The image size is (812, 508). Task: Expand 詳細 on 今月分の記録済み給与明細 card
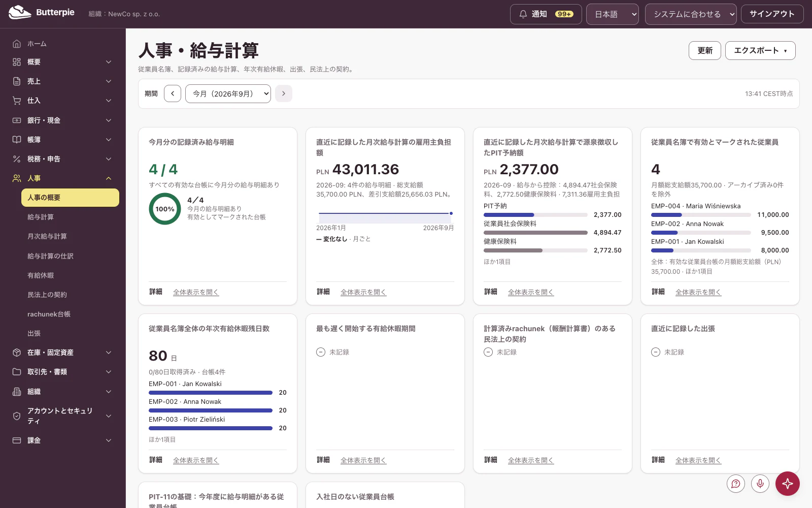156,292
